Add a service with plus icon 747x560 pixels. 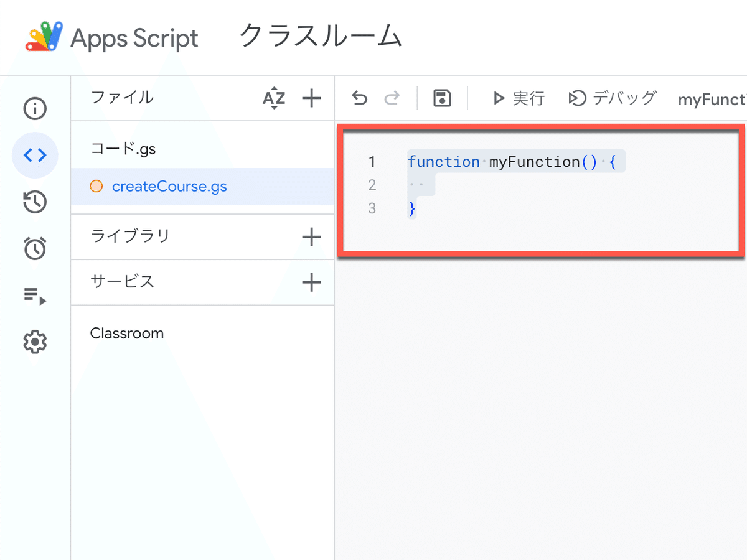point(311,282)
